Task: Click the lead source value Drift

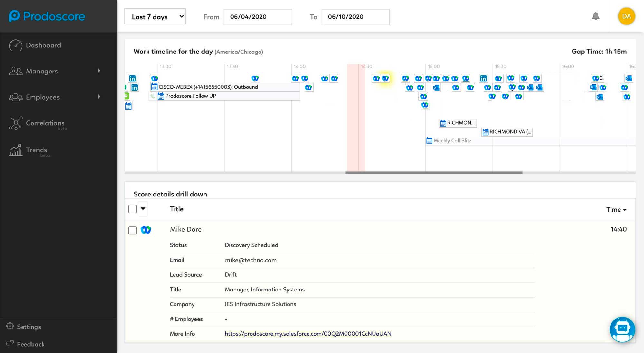Action: point(231,275)
